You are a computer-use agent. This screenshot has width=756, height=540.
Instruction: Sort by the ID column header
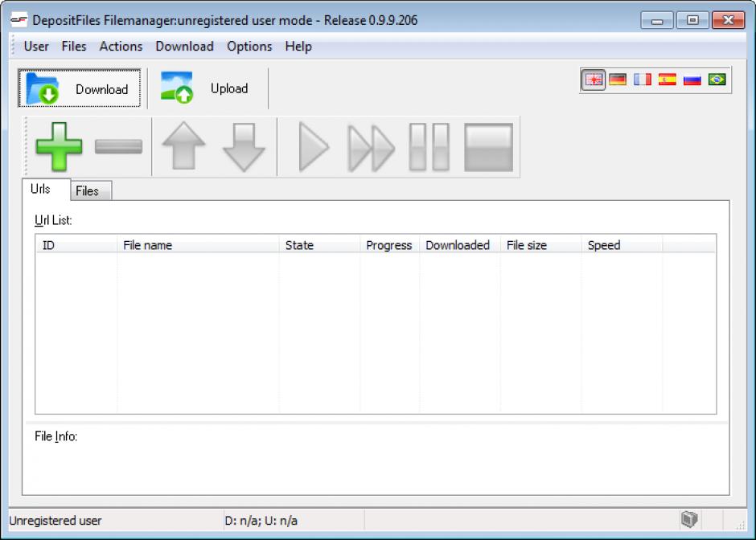[76, 245]
